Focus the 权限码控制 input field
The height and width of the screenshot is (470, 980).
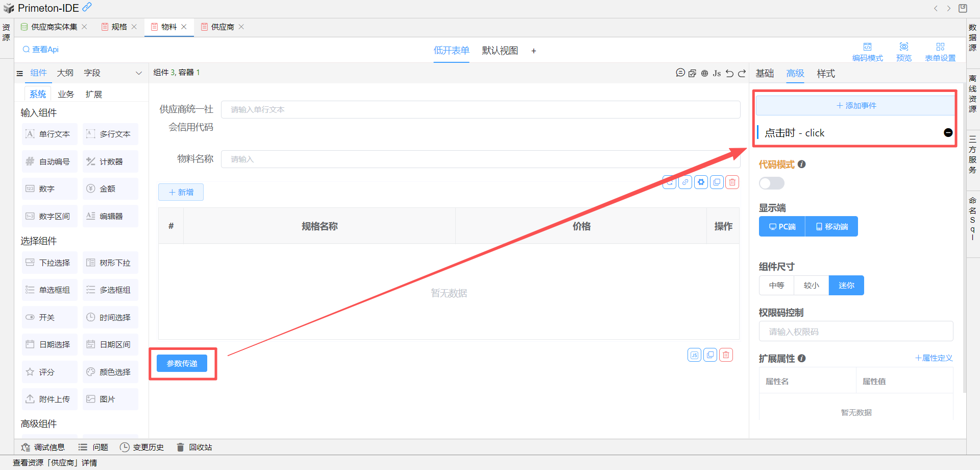coord(855,332)
